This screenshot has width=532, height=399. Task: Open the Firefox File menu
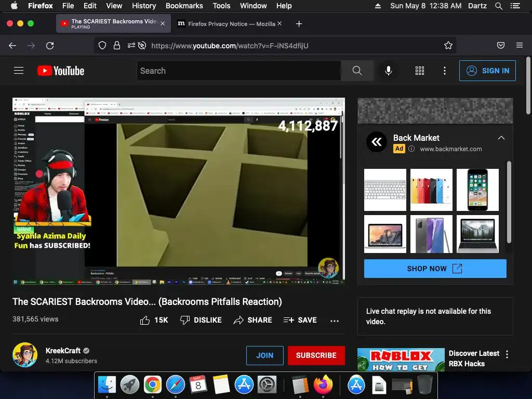pyautogui.click(x=68, y=6)
